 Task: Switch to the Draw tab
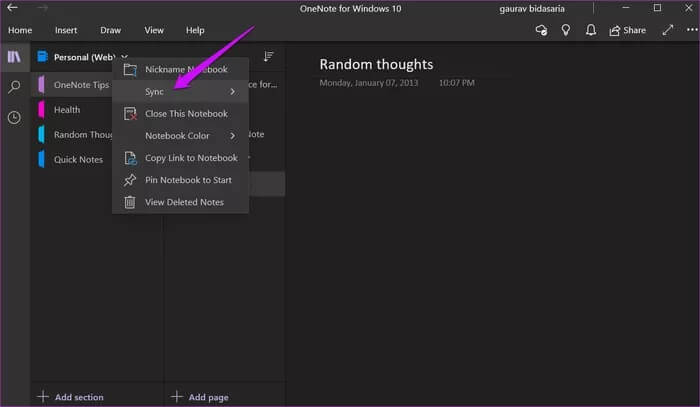click(x=110, y=30)
